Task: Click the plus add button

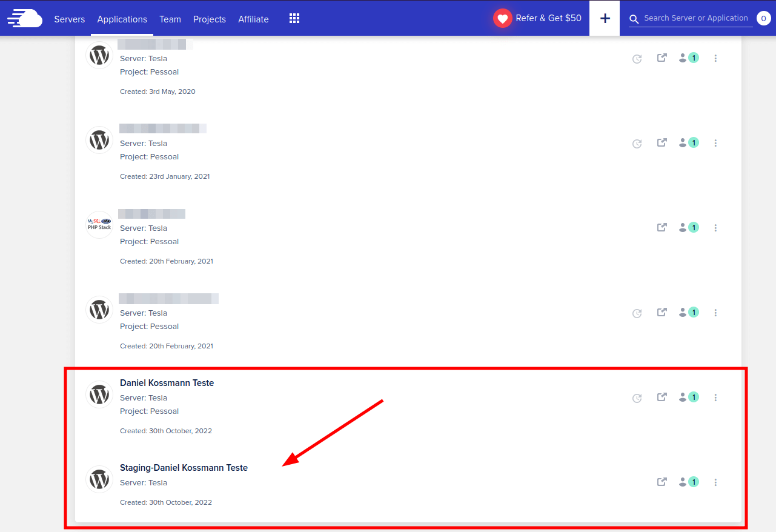Action: pyautogui.click(x=605, y=18)
